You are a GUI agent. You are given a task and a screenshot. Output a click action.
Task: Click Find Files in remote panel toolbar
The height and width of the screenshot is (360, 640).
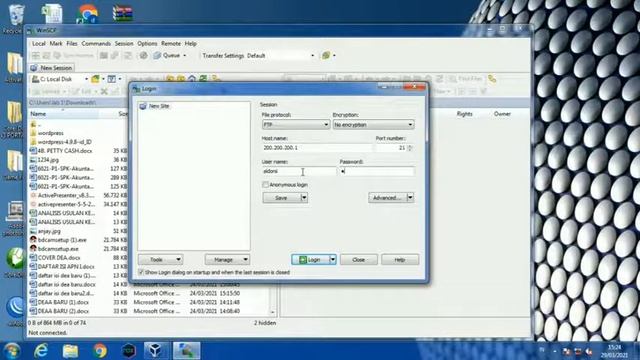[465, 79]
